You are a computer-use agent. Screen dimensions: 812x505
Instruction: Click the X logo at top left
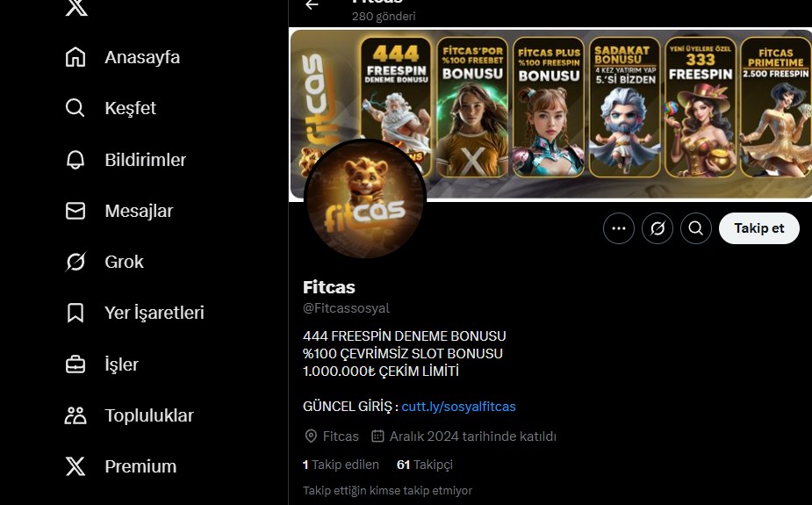coord(76,7)
